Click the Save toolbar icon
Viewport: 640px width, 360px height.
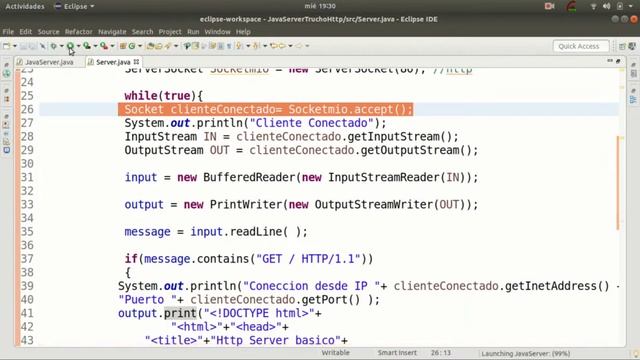(24, 46)
